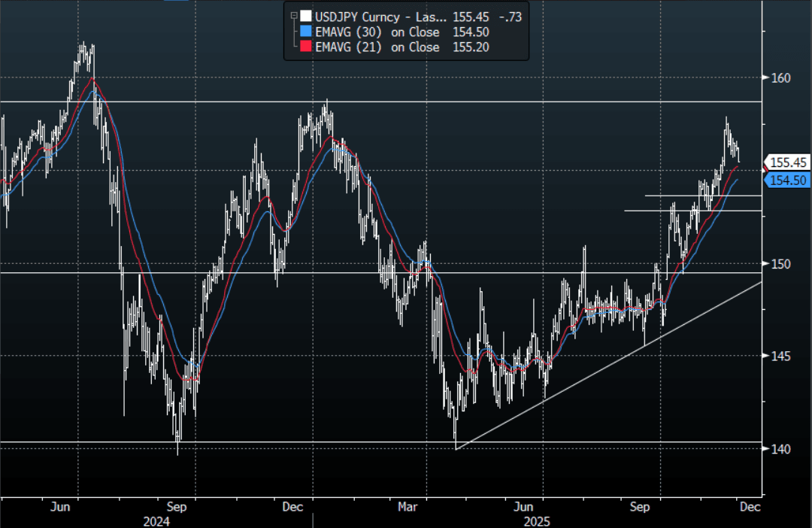This screenshot has width=812, height=528.
Task: Click the -.73 net change value in the legend
Action: 511,16
